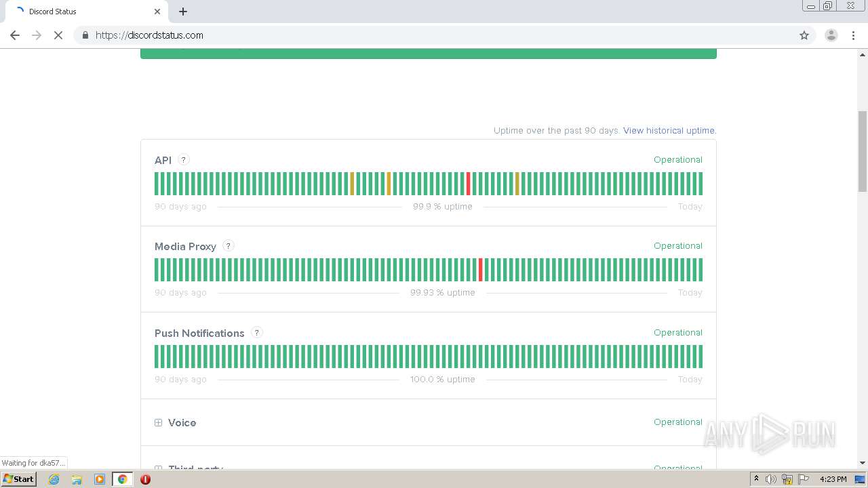Launch media player from taskbar

point(100,479)
